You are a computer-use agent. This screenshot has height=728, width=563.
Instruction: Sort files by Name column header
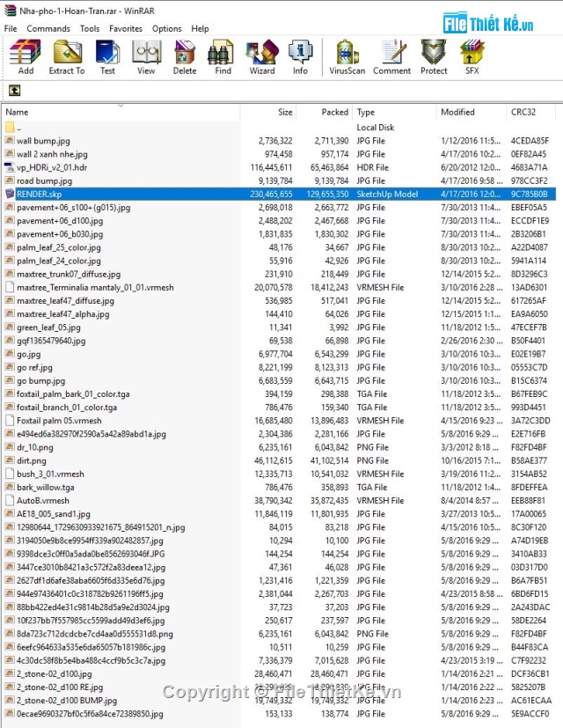pyautogui.click(x=121, y=112)
